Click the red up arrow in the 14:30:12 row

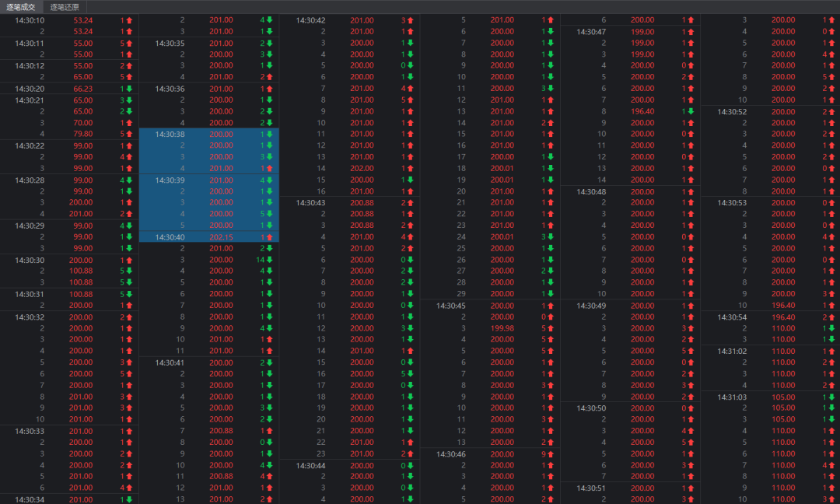[129, 66]
